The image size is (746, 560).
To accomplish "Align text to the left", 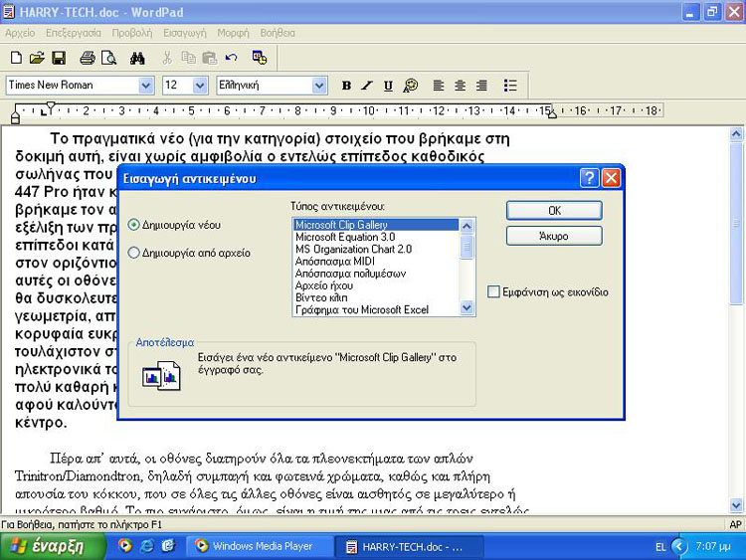I will point(439,86).
